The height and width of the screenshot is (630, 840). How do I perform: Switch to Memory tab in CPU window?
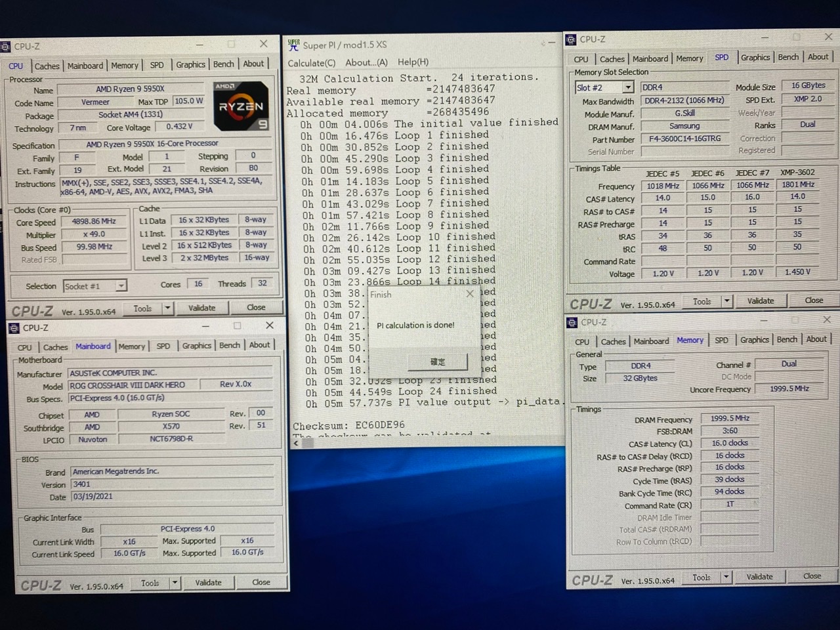point(125,66)
